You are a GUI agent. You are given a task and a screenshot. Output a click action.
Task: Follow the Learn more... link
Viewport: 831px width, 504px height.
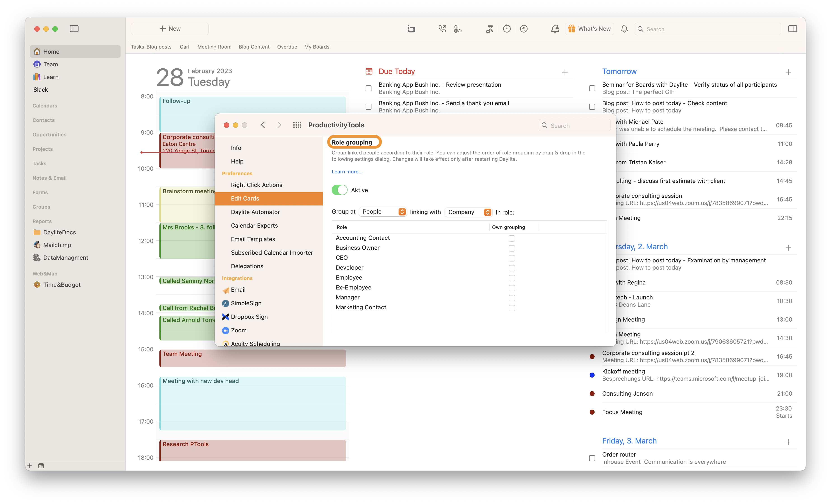(347, 172)
